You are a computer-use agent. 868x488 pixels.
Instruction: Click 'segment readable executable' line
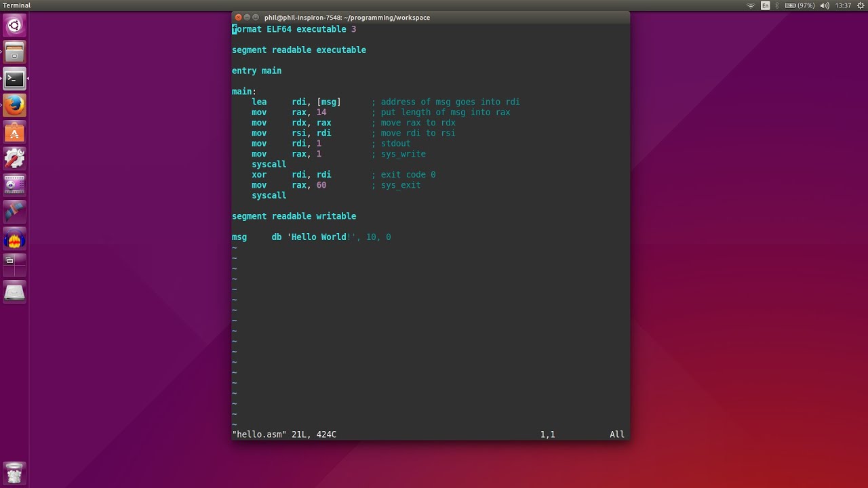299,50
